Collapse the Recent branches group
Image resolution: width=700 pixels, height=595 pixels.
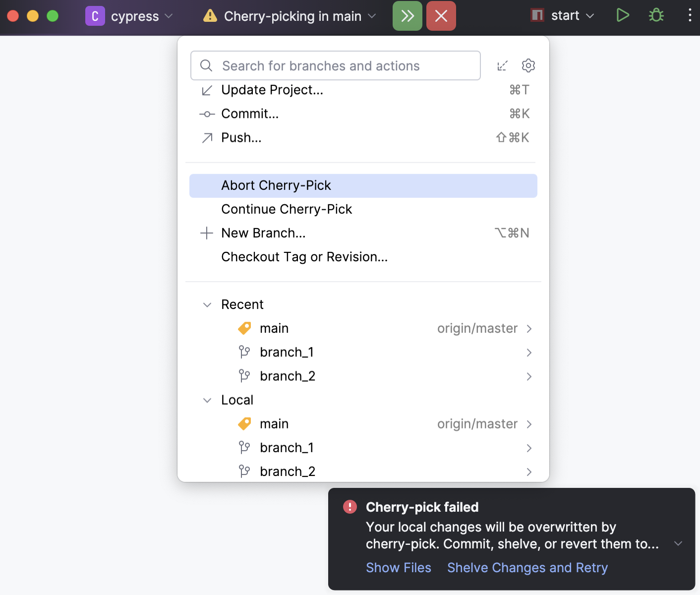point(207,304)
